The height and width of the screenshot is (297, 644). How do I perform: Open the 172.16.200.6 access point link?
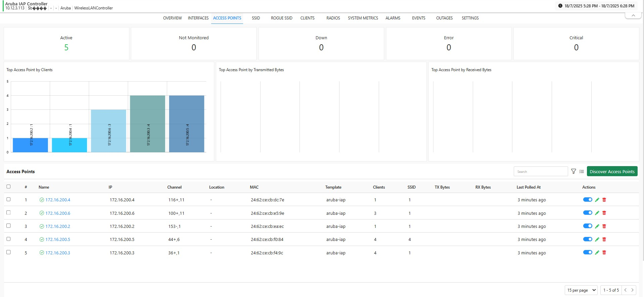pos(58,213)
